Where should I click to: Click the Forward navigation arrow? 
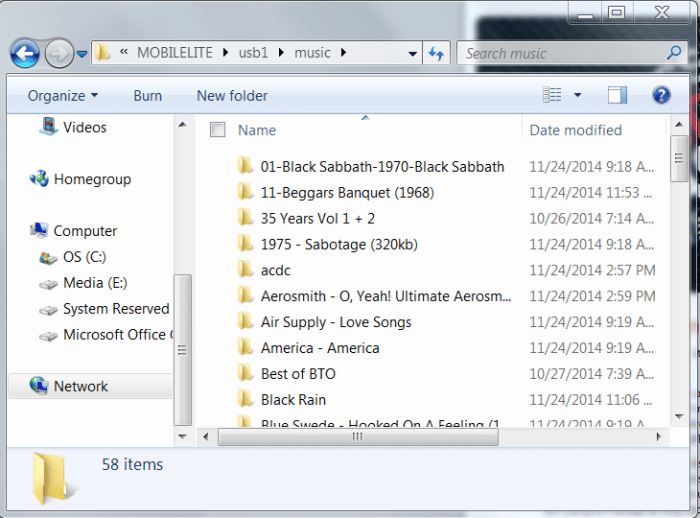59,54
